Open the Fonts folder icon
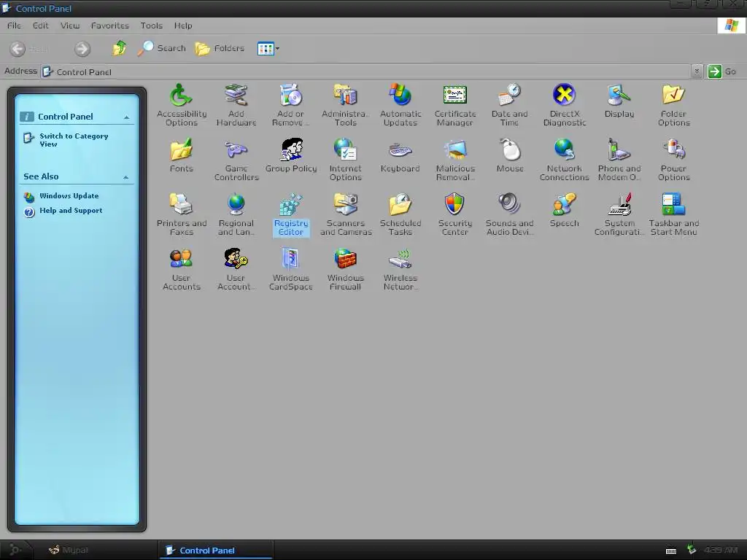This screenshot has width=747, height=560. click(182, 155)
